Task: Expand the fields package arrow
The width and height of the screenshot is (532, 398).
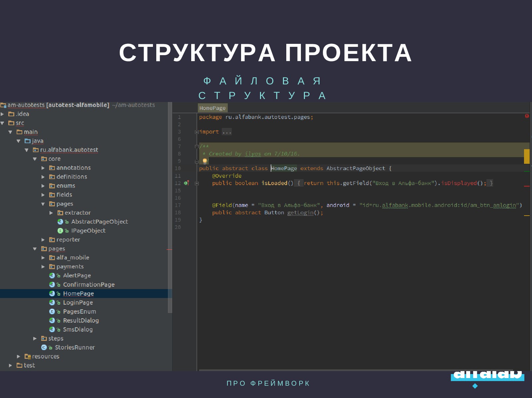Action: [x=43, y=195]
